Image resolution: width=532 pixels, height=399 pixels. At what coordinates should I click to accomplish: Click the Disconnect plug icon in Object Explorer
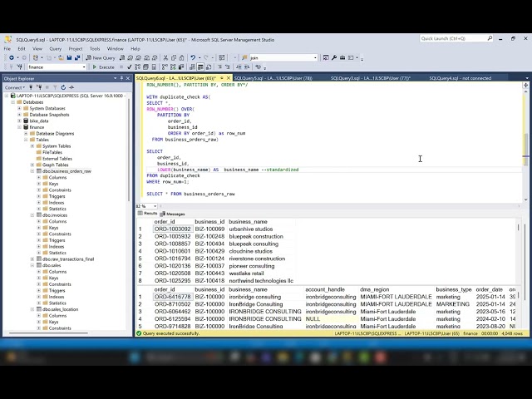point(39,87)
